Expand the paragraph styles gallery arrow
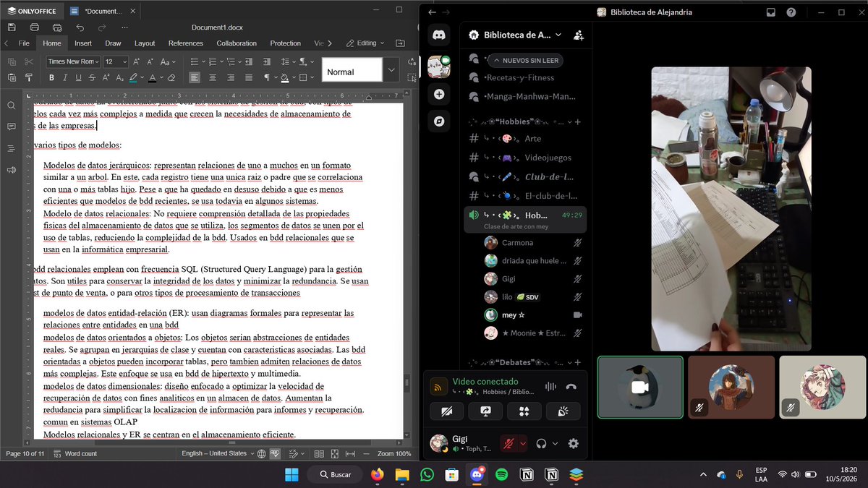Screen dimensions: 868x488 391,70
